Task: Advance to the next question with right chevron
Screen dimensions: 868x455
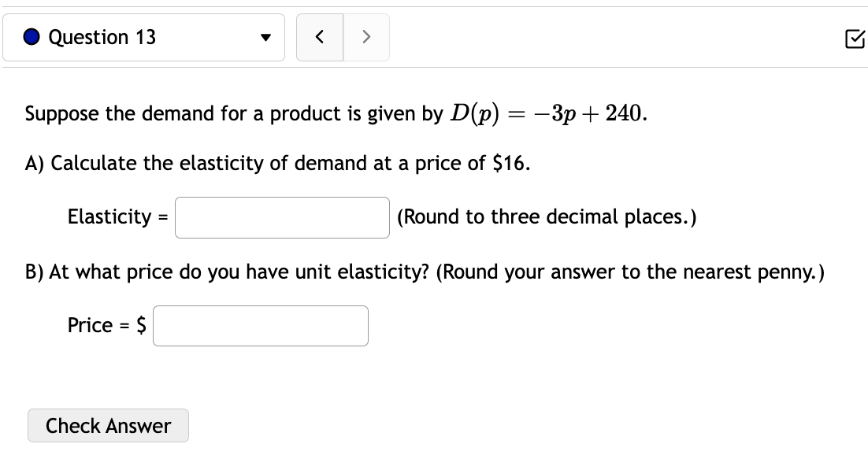Action: click(x=365, y=37)
